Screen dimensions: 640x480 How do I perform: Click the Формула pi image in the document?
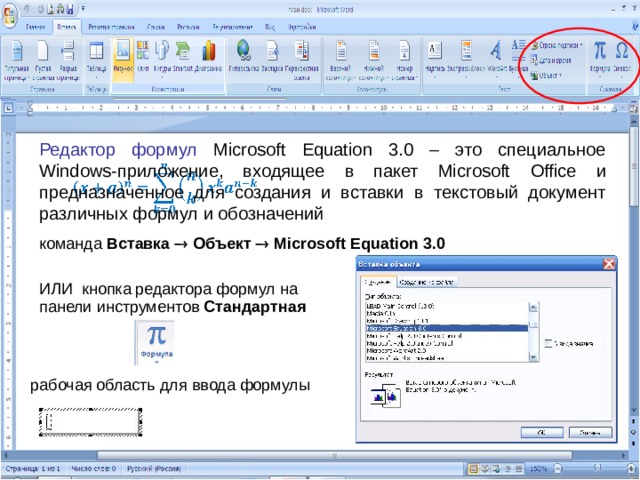click(x=154, y=342)
